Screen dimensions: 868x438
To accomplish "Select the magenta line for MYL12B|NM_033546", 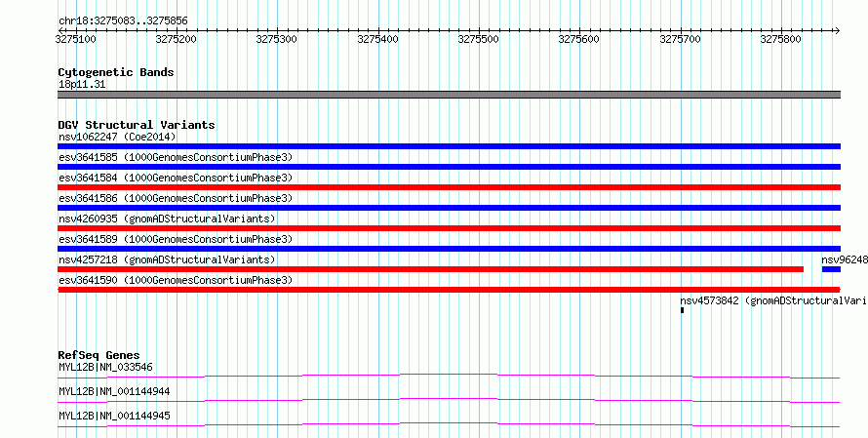I will (x=449, y=377).
